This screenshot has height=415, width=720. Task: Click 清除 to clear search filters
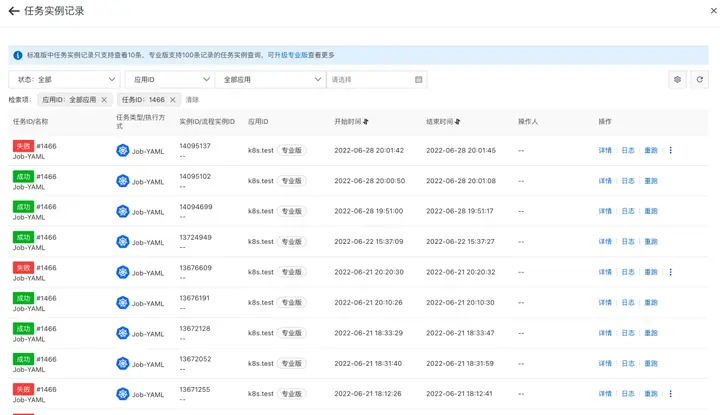[x=192, y=100]
